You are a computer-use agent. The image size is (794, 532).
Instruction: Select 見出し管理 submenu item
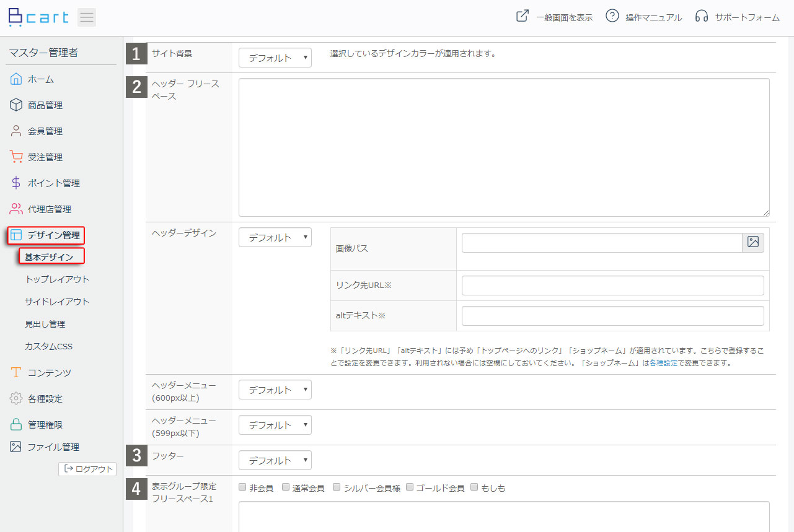coord(45,324)
